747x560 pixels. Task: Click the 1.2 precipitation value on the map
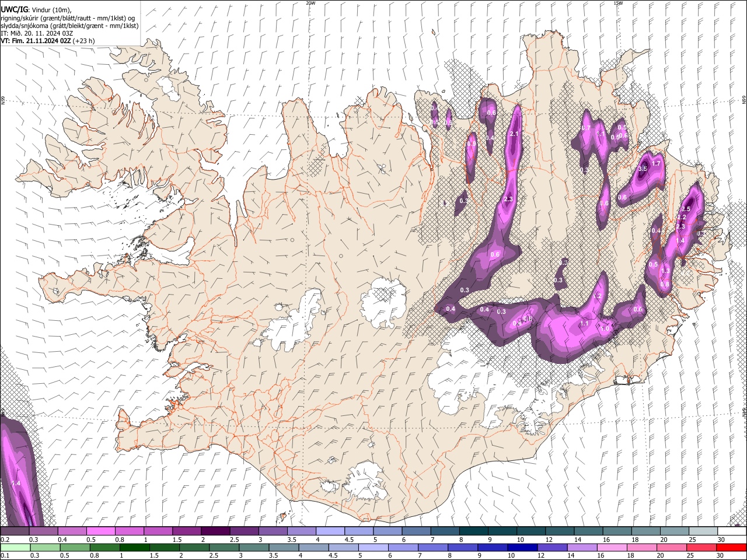click(x=597, y=296)
